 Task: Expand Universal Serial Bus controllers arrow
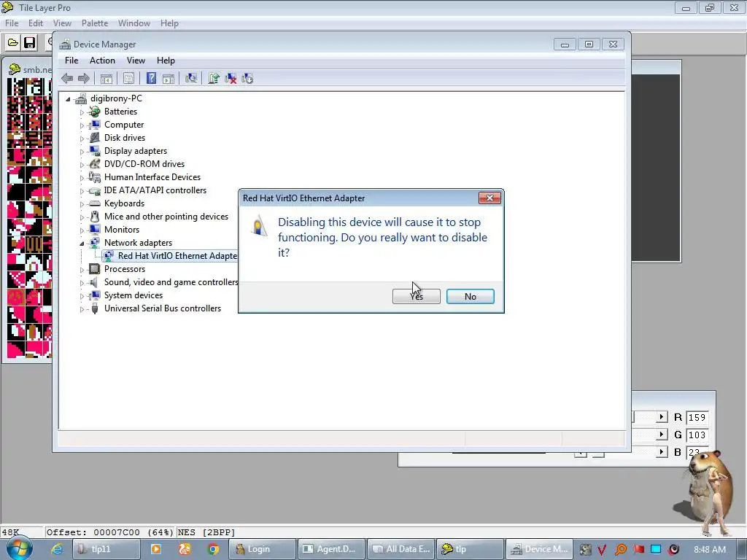pyautogui.click(x=82, y=309)
